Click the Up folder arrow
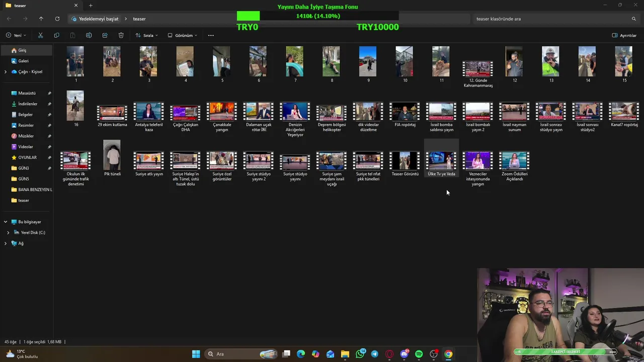 [41, 19]
